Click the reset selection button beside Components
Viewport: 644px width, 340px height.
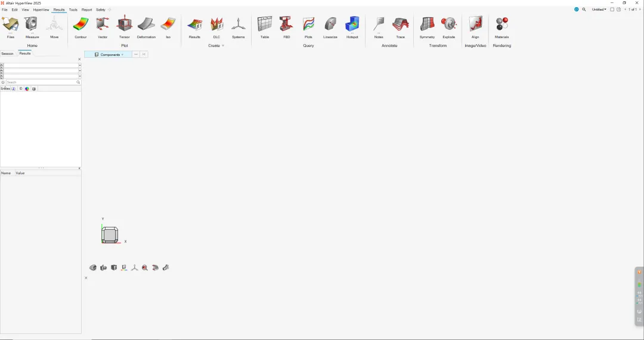(x=144, y=55)
